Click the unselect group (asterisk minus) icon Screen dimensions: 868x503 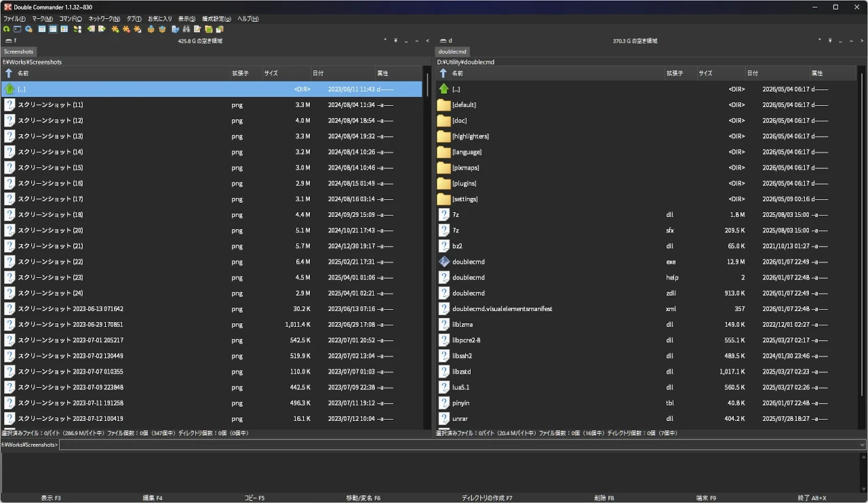pos(126,29)
